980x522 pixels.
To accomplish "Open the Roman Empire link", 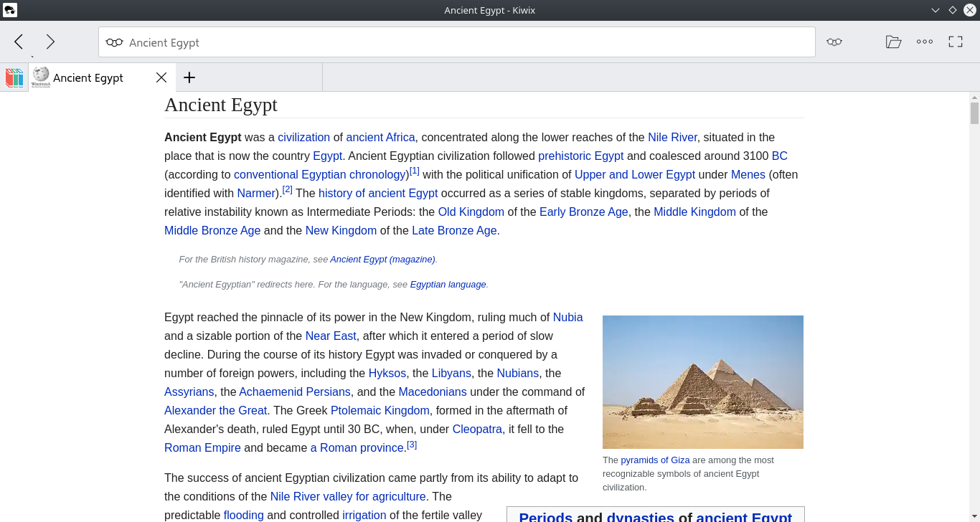I will point(202,447).
